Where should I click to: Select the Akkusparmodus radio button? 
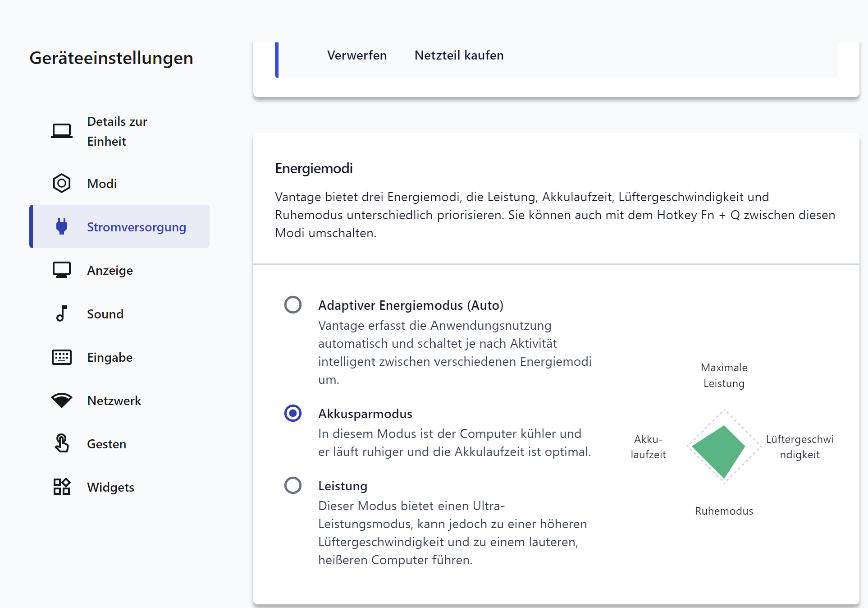[x=293, y=413]
